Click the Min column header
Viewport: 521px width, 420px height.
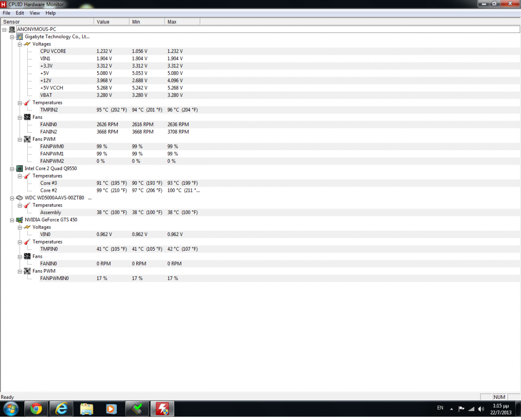[147, 22]
